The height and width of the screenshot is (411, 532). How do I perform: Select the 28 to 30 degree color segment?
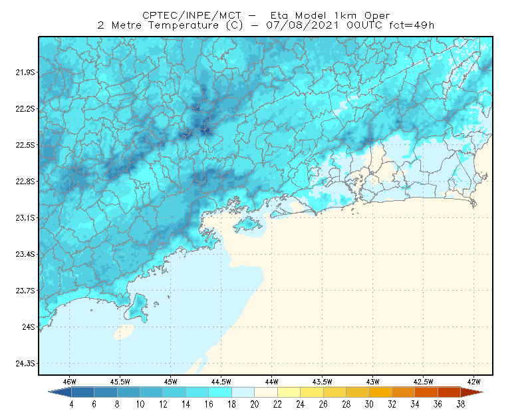[358, 392]
